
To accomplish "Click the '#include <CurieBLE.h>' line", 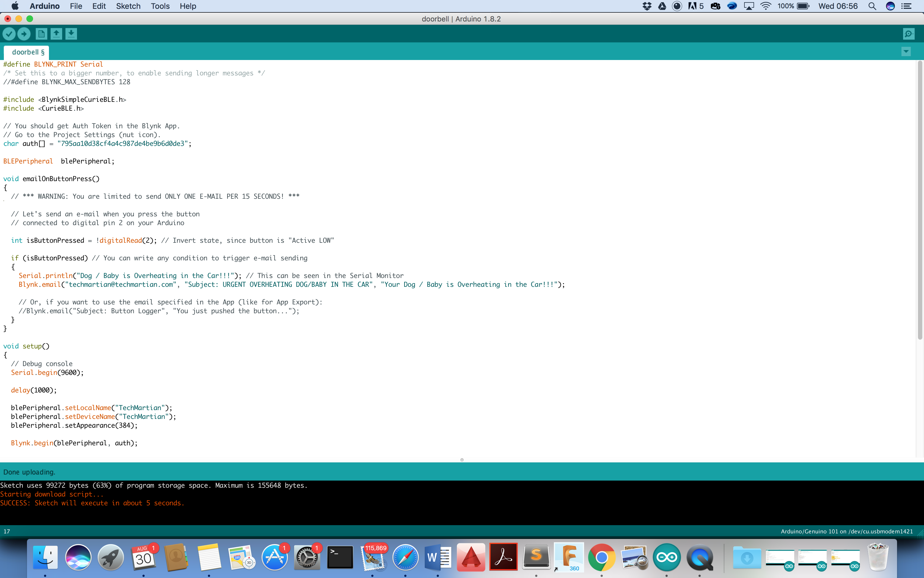I will tap(43, 108).
